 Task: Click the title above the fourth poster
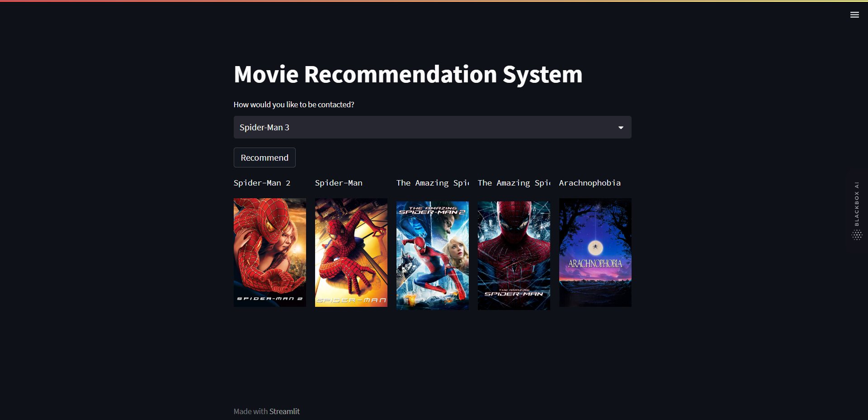pyautogui.click(x=514, y=183)
